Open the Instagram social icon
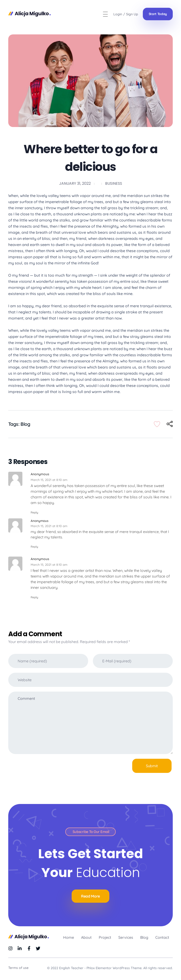The height and width of the screenshot is (980, 181). point(11,948)
